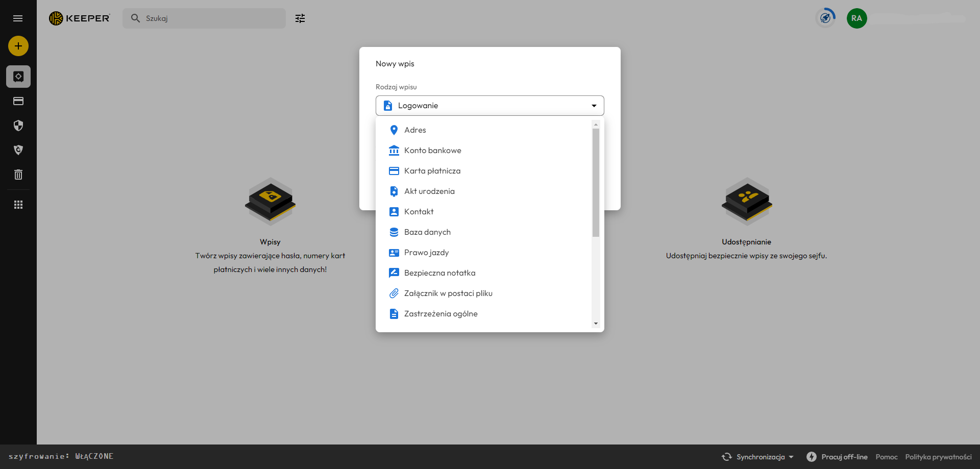Viewport: 980px width, 469px height.
Task: Open the RA account avatar
Action: tap(856, 18)
